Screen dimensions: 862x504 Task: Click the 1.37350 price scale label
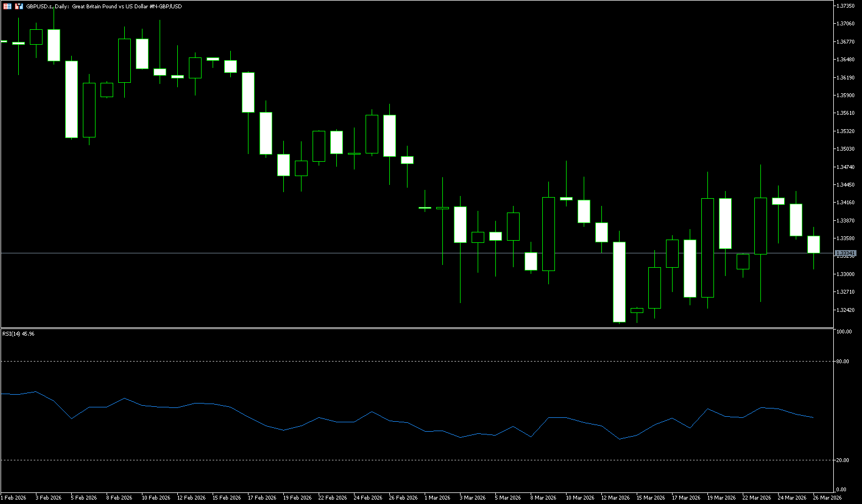coord(845,6)
